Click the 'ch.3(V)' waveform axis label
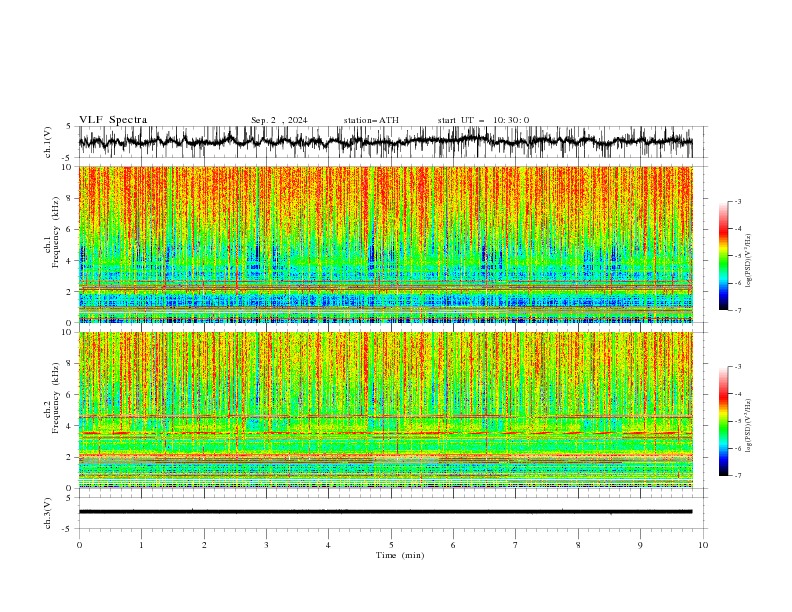 coord(48,513)
